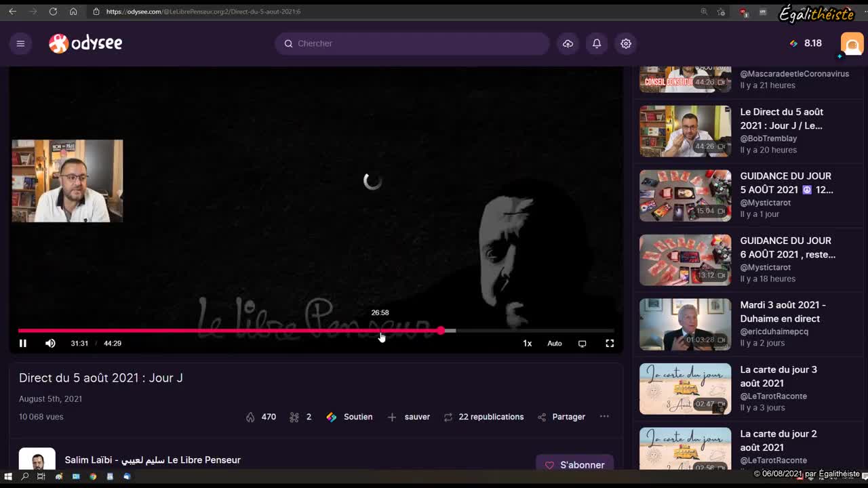The image size is (868, 488).
Task: Seek on the red video progress bar
Action: 316,331
